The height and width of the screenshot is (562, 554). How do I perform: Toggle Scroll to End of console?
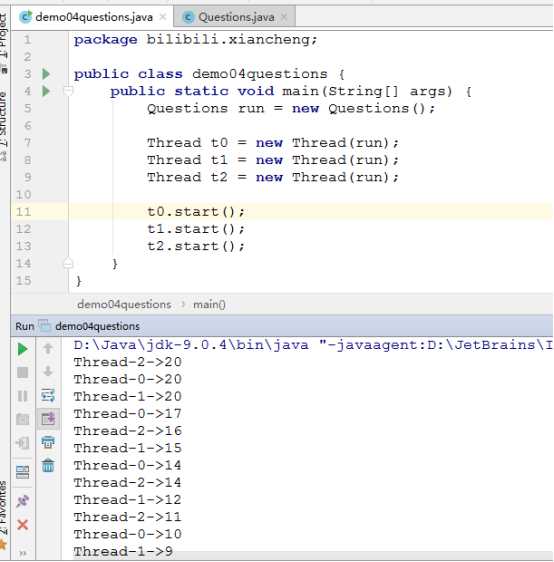(48, 419)
